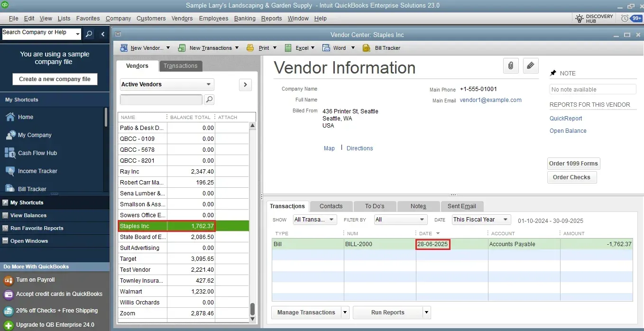
Task: Expand vendor list with arrow button
Action: click(245, 85)
